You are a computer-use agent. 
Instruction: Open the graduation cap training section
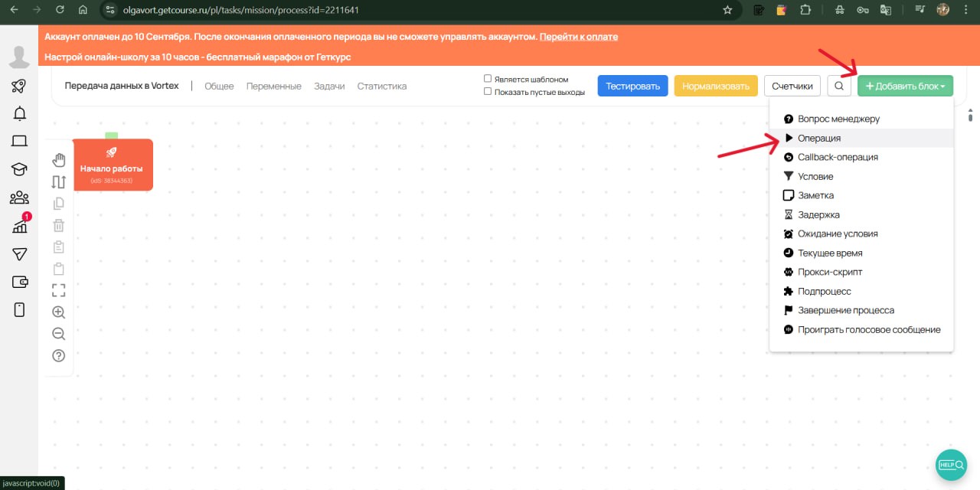point(19,170)
